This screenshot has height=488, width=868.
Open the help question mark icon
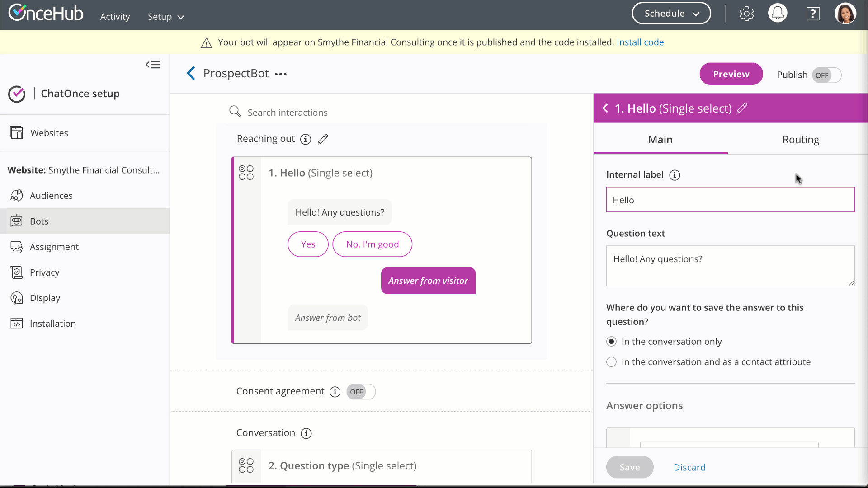pyautogui.click(x=813, y=14)
